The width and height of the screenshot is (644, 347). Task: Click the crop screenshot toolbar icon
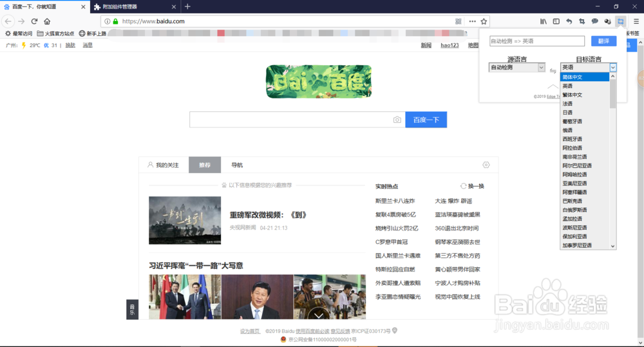pyautogui.click(x=582, y=21)
